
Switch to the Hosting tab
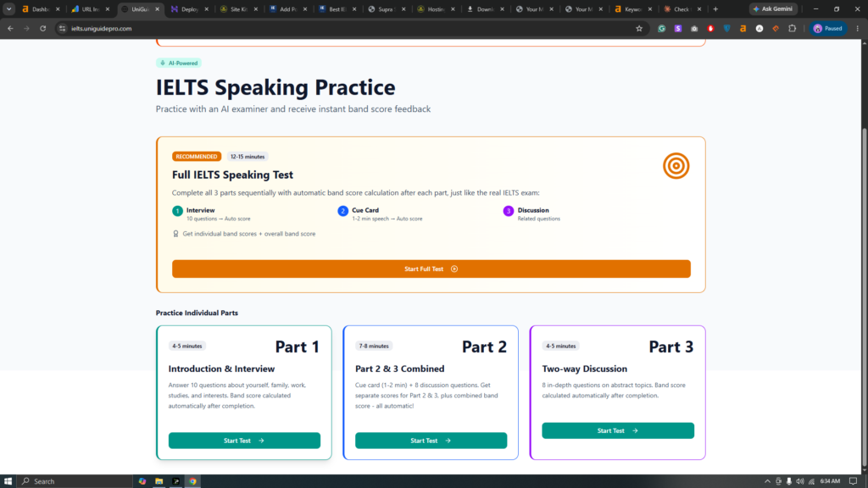click(x=436, y=8)
